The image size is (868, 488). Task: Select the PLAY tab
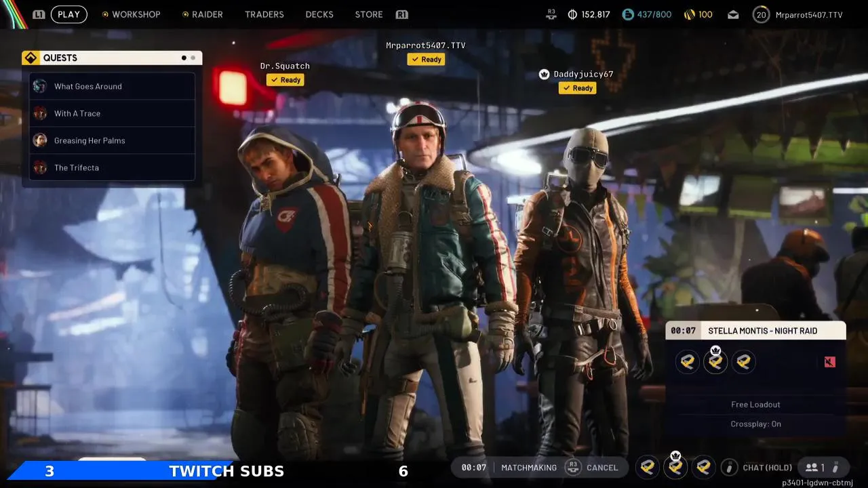coord(68,14)
